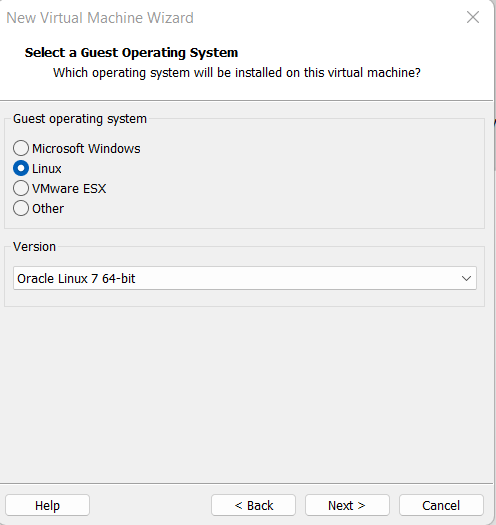The width and height of the screenshot is (496, 525).
Task: Click the 'Guest operating system' group label
Action: click(80, 119)
